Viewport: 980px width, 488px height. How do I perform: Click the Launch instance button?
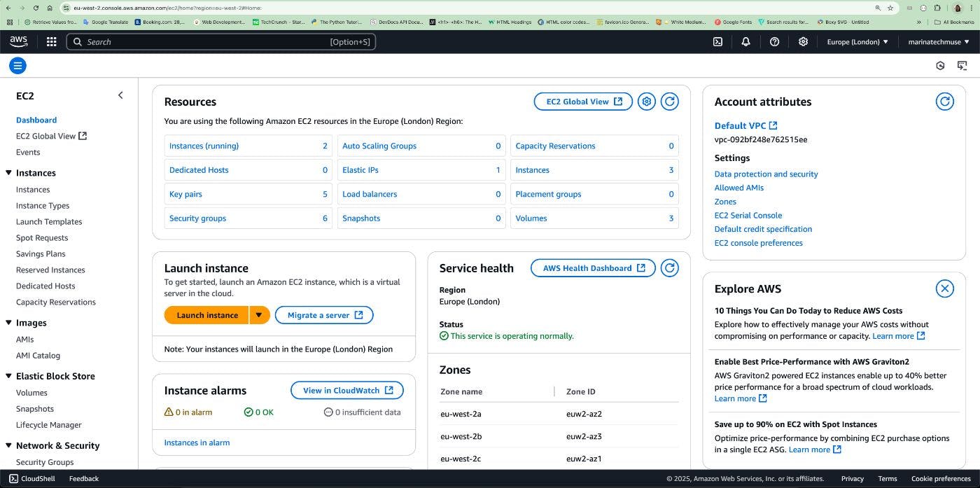(x=206, y=315)
